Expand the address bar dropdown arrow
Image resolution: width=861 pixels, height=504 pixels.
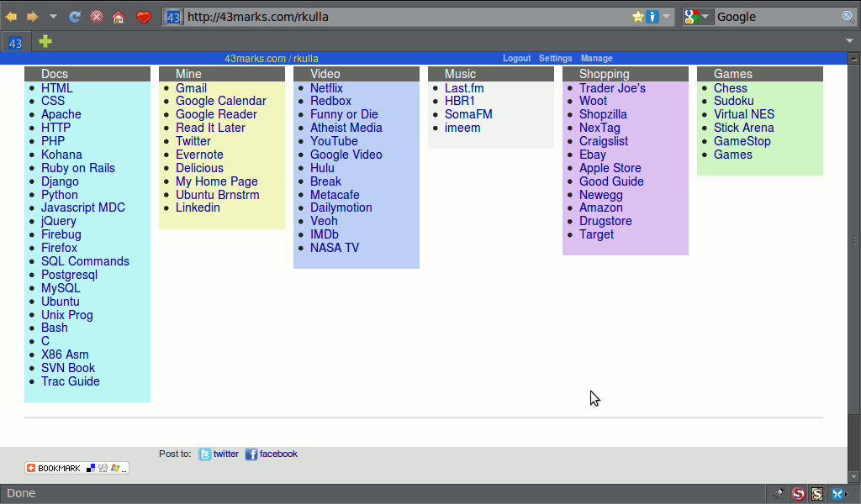click(x=666, y=17)
